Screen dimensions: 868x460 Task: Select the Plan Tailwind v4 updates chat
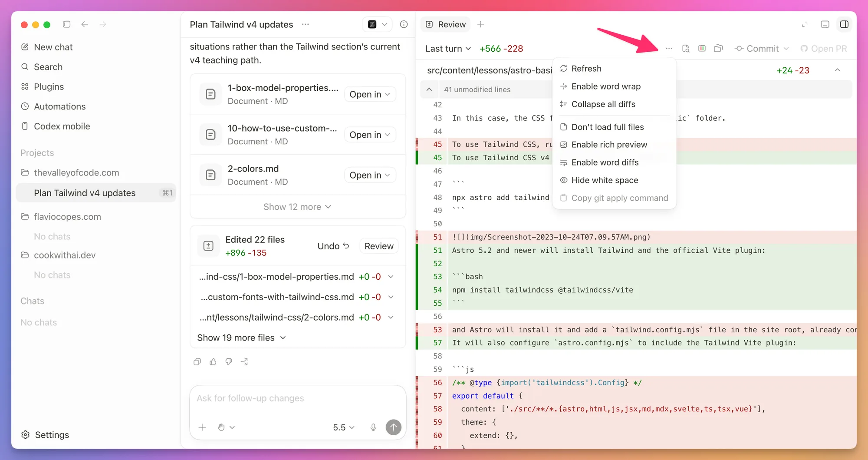point(96,193)
